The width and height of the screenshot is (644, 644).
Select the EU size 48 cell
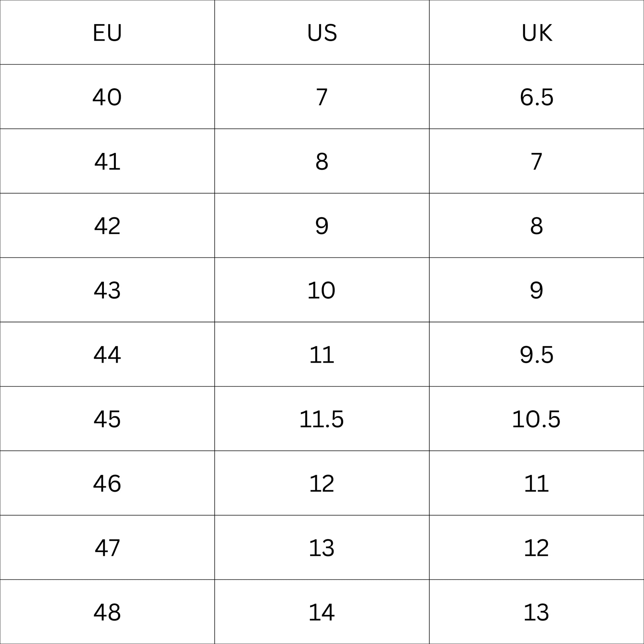tap(107, 612)
